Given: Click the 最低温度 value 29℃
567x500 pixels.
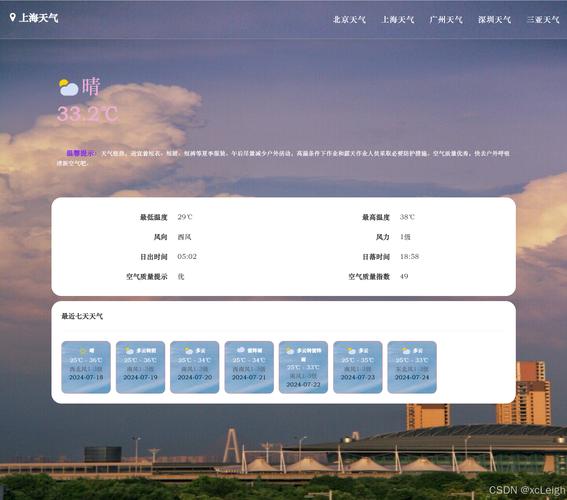Looking at the screenshot, I should pyautogui.click(x=185, y=217).
